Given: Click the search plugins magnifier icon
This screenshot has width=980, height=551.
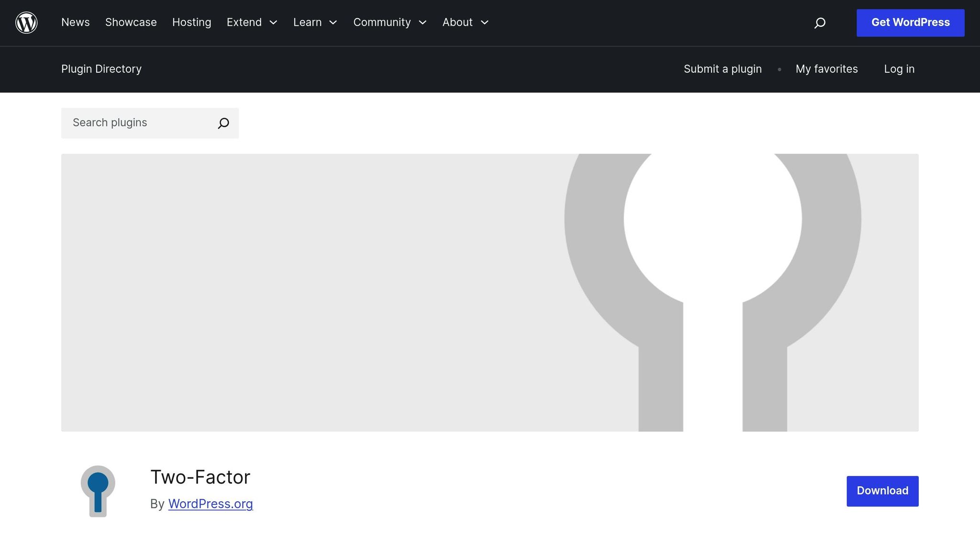Looking at the screenshot, I should tap(223, 123).
